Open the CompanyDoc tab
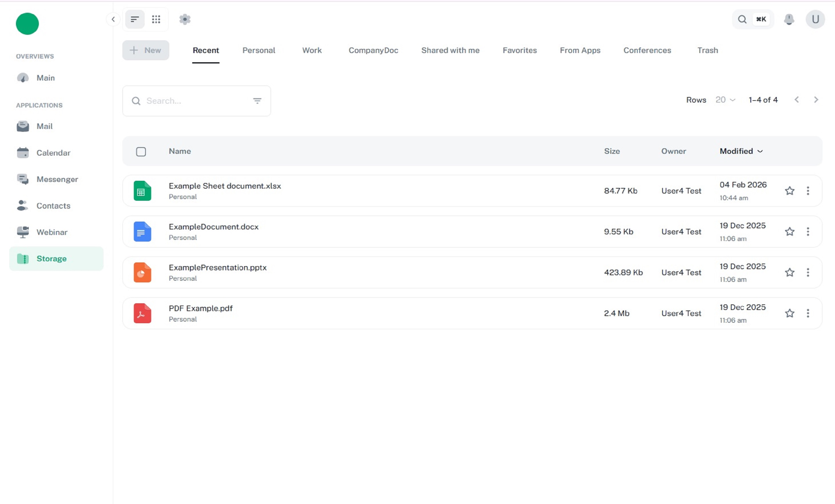The image size is (835, 504). pos(373,50)
